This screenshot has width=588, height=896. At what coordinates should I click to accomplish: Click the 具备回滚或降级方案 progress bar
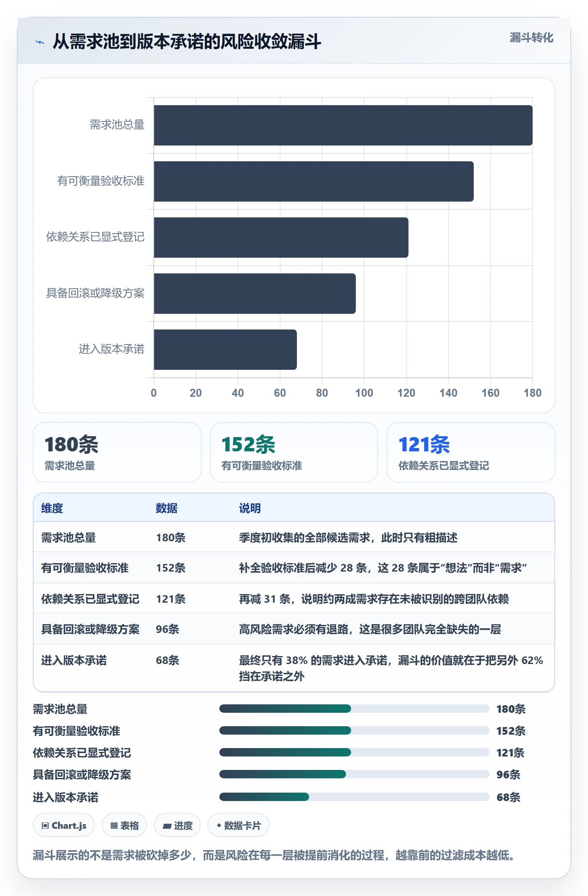pyautogui.click(x=354, y=774)
